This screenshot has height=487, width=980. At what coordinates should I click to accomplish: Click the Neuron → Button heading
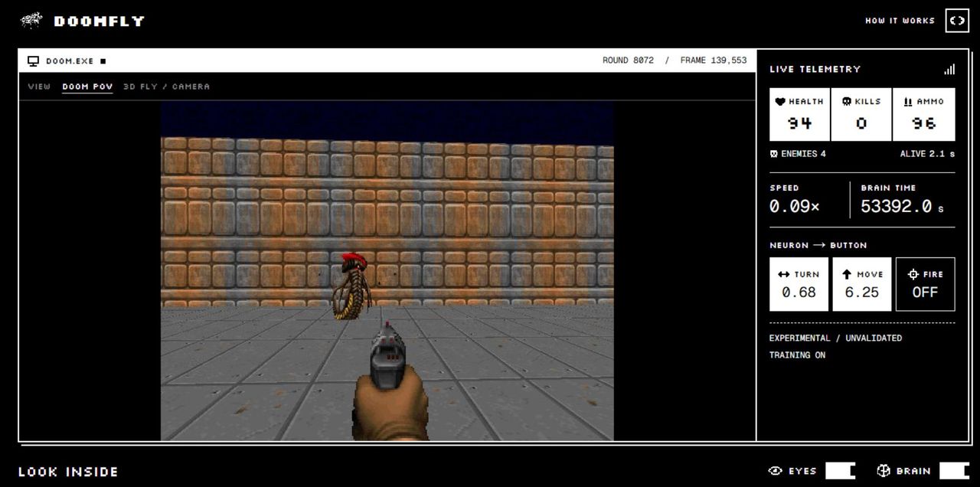(818, 245)
